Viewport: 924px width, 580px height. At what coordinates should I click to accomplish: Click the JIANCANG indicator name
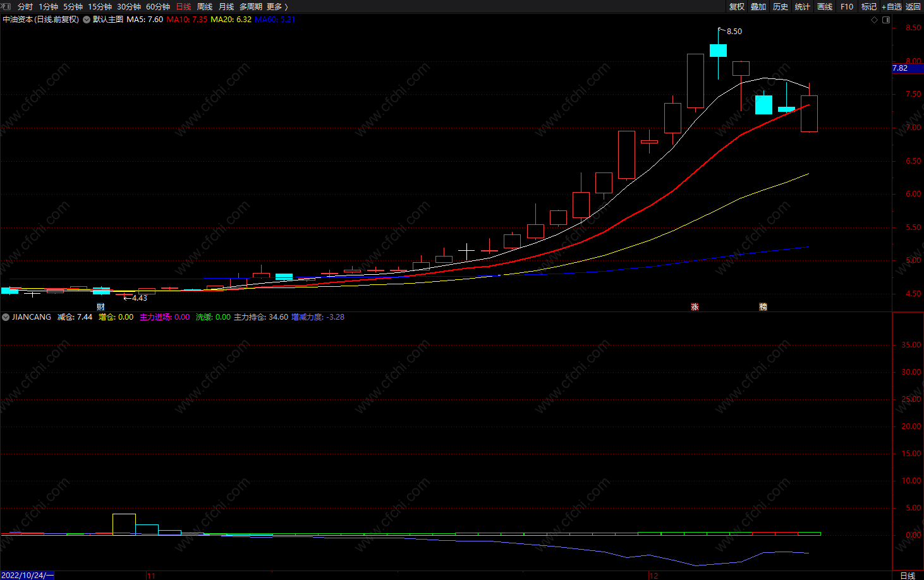click(32, 317)
